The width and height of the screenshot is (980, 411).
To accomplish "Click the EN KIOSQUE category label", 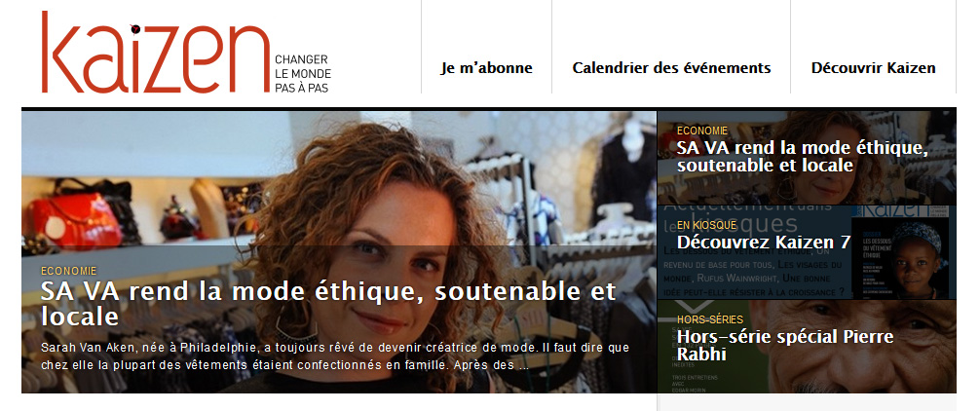I will coord(707,225).
